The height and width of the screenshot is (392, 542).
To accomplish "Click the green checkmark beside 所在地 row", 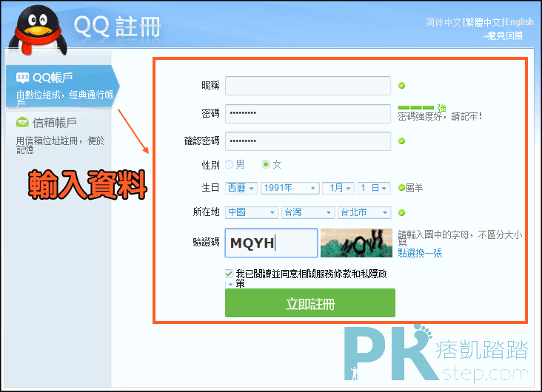I will 401,213.
